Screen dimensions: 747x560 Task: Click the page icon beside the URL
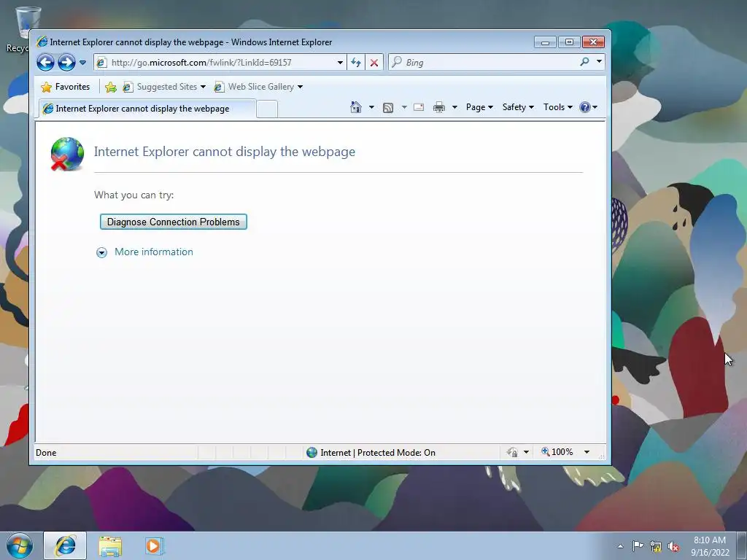point(101,63)
